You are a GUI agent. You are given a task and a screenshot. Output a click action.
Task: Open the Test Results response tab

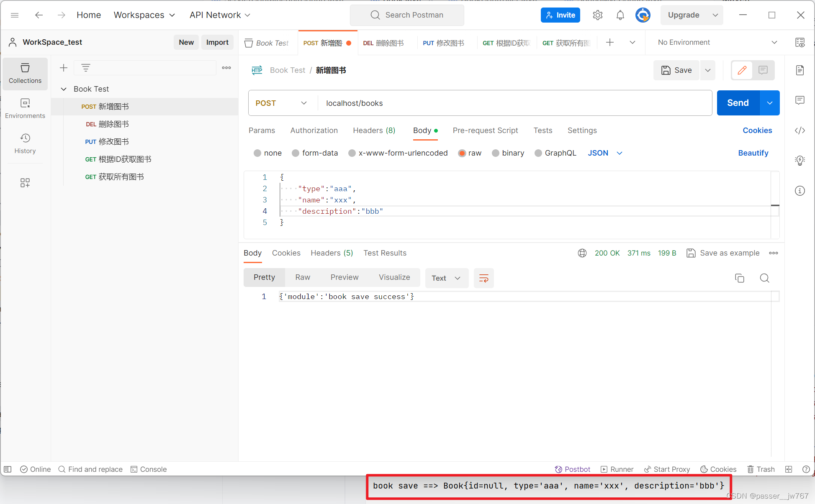pyautogui.click(x=385, y=253)
